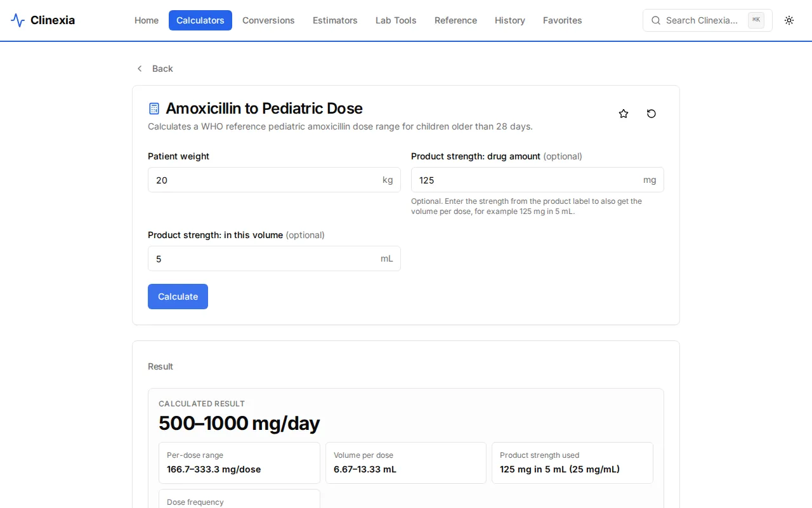812x508 pixels.
Task: Switch to the Conversions tab
Action: (268, 20)
